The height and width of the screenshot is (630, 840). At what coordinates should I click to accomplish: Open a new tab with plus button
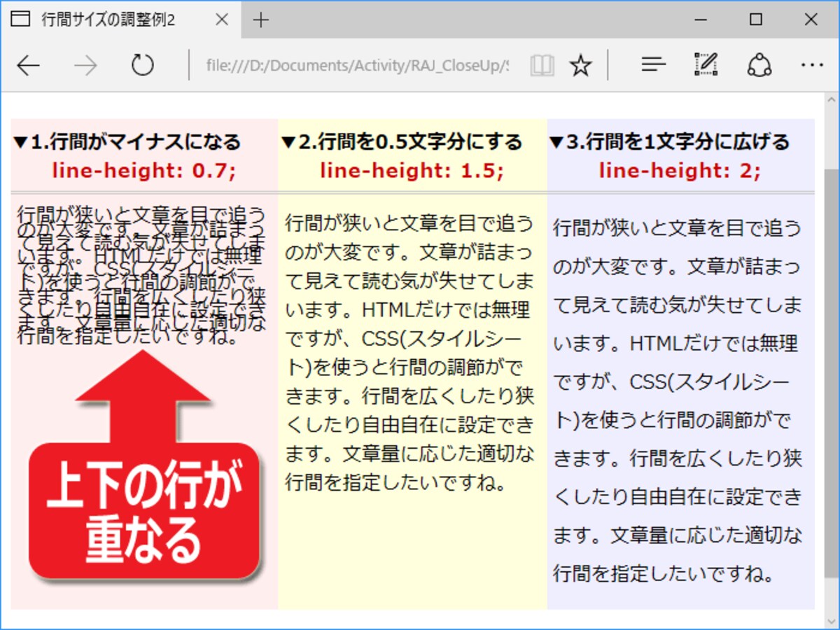coord(261,20)
